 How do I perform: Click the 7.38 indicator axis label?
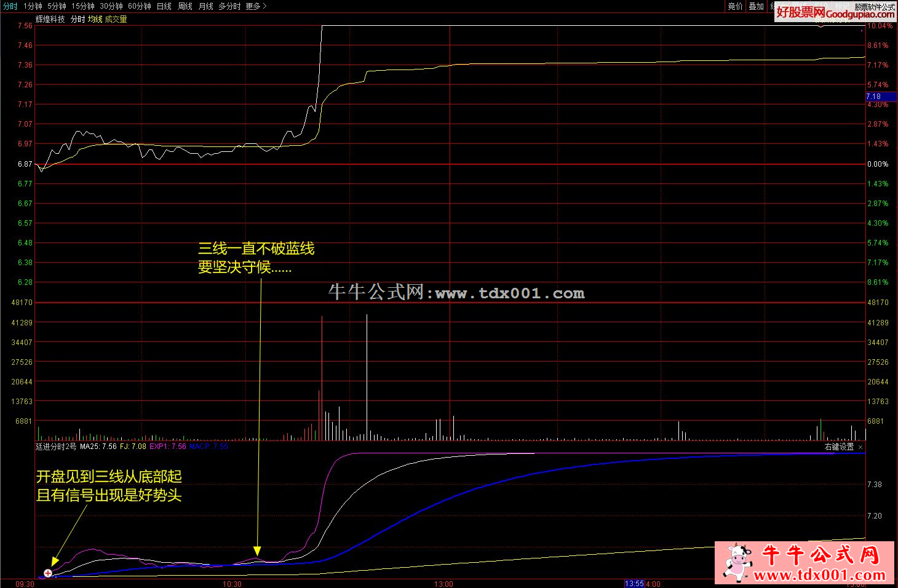[x=875, y=485]
